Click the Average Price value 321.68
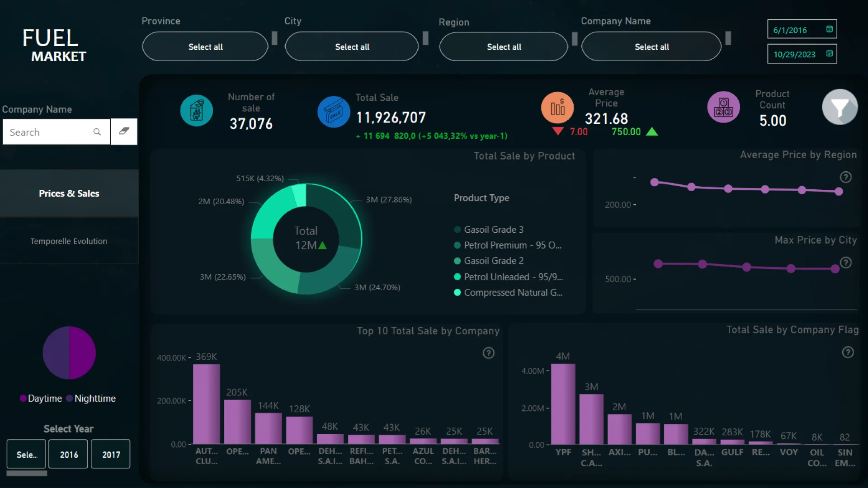Viewport: 868px width, 488px height. point(606,118)
